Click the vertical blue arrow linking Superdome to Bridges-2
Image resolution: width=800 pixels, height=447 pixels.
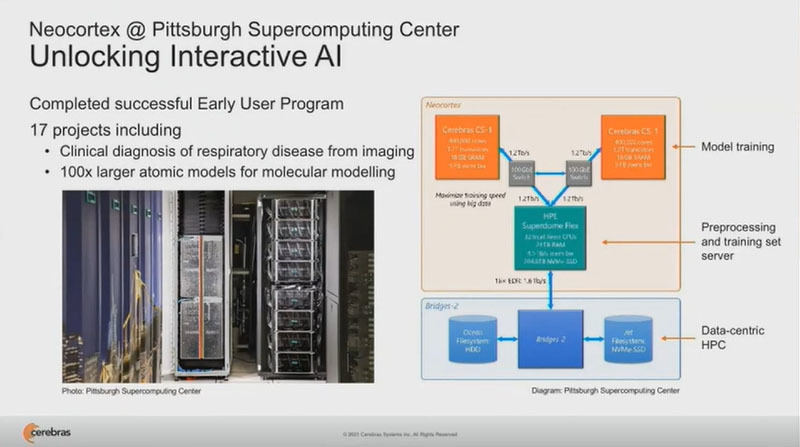551,290
